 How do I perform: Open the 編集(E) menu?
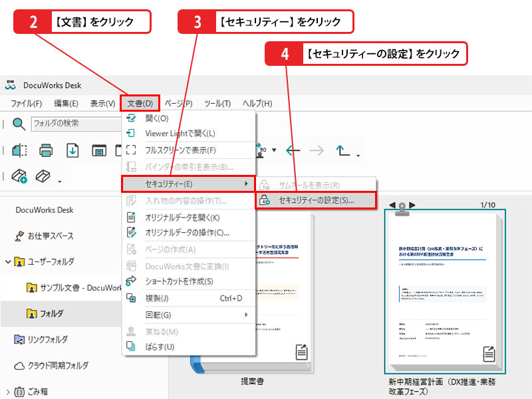point(66,104)
